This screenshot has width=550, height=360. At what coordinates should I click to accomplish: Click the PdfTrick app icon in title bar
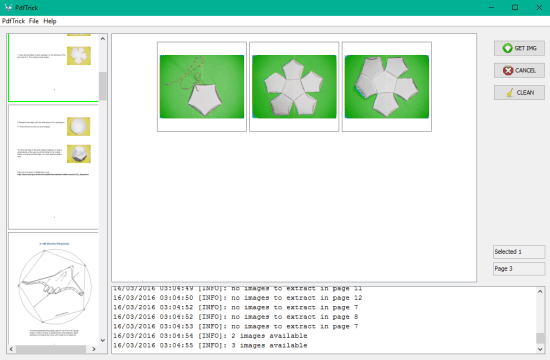(x=8, y=7)
